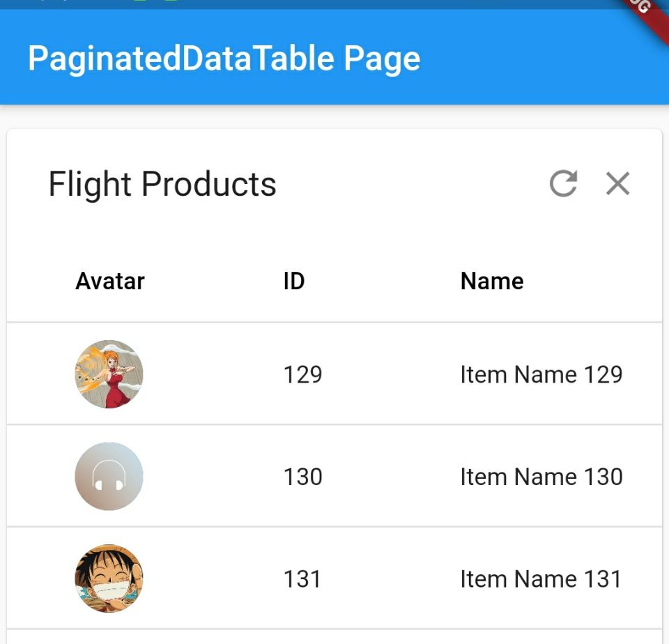Select the straw-hat character avatar in row 131

click(109, 578)
